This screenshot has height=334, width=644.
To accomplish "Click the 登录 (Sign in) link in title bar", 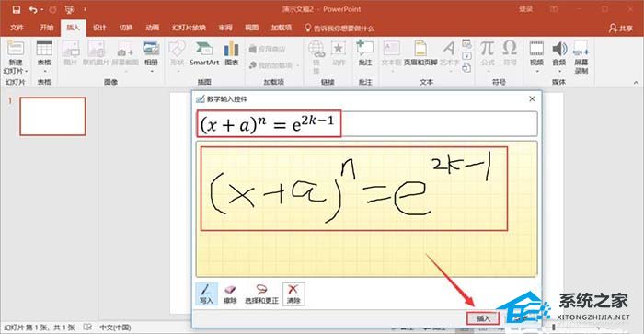I will coord(525,8).
